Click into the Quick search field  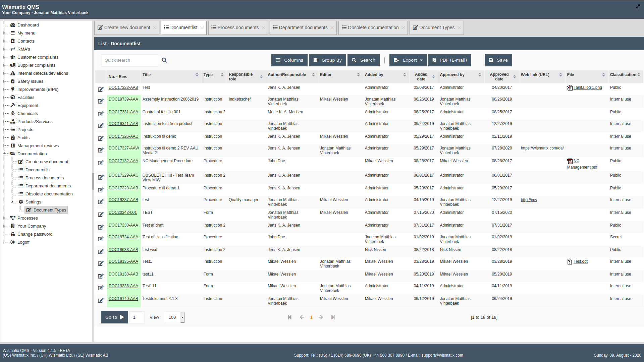click(129, 60)
